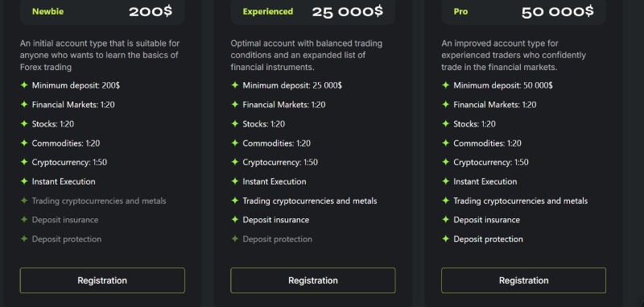Click Registration button under Pro plan
This screenshot has height=307, width=644.
524,280
